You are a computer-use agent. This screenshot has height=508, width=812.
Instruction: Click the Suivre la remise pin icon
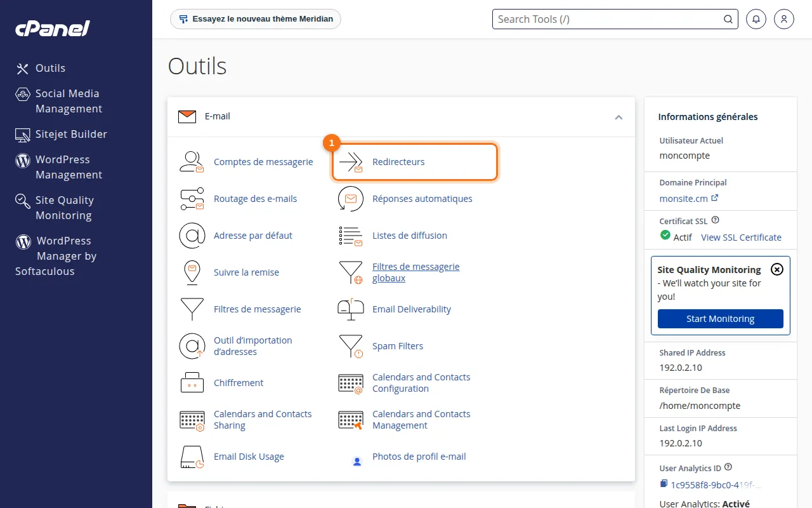192,272
